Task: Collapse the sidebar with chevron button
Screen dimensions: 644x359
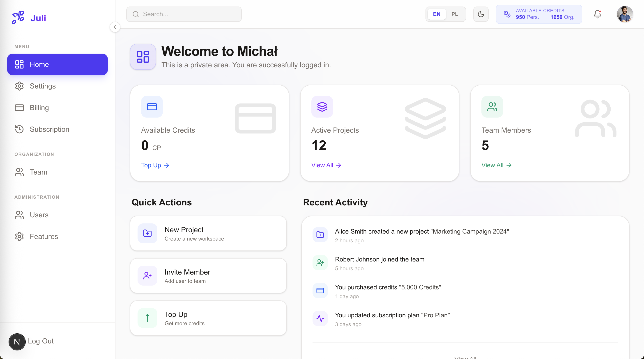Action: [115, 27]
